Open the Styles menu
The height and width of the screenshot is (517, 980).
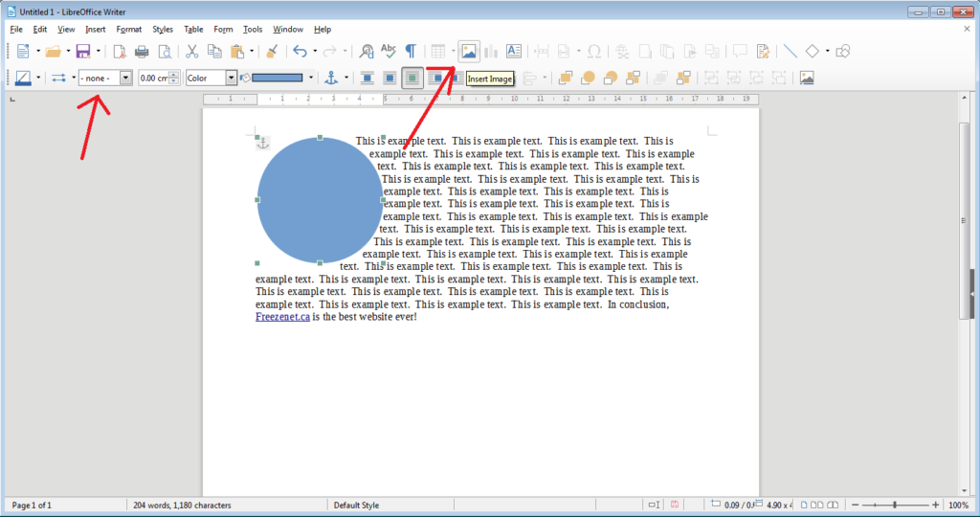pos(162,30)
